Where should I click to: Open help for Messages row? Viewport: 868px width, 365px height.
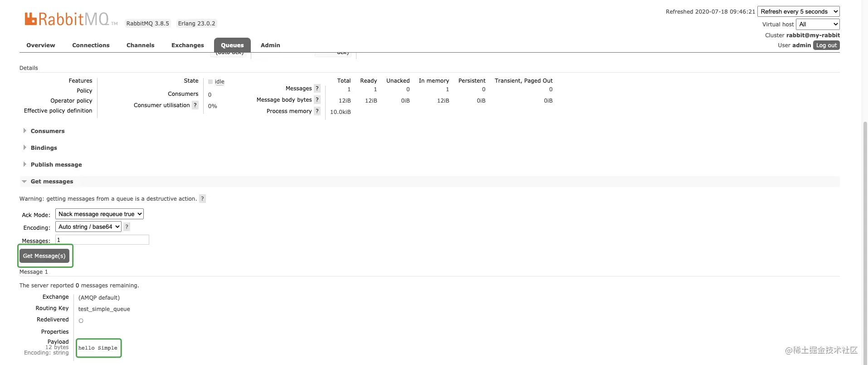[317, 89]
